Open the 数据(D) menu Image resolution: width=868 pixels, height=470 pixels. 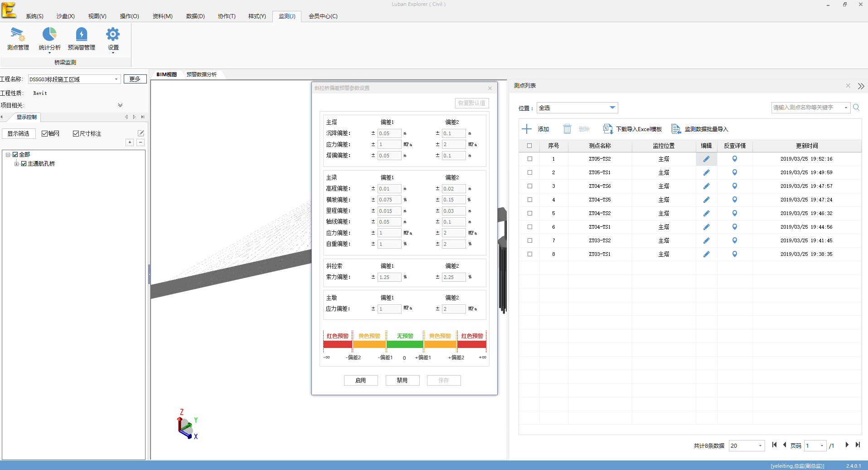coord(195,16)
